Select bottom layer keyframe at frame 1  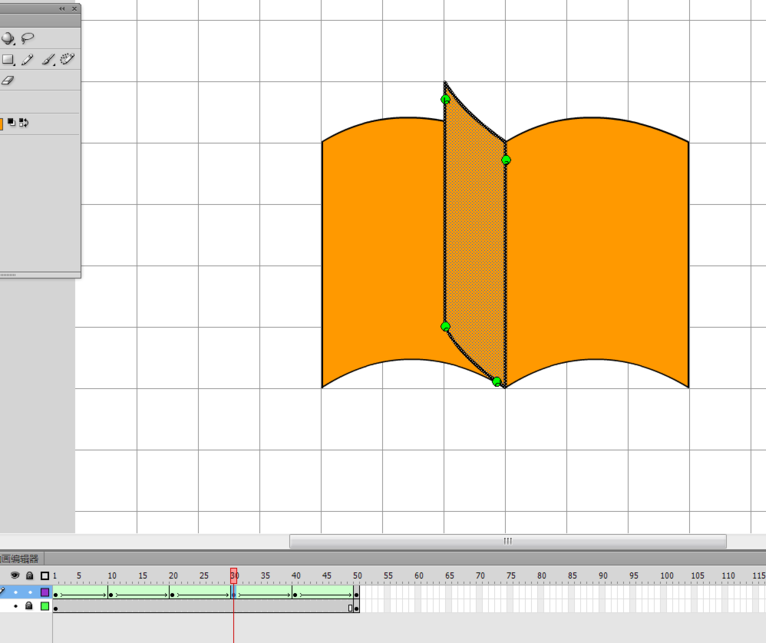click(56, 608)
